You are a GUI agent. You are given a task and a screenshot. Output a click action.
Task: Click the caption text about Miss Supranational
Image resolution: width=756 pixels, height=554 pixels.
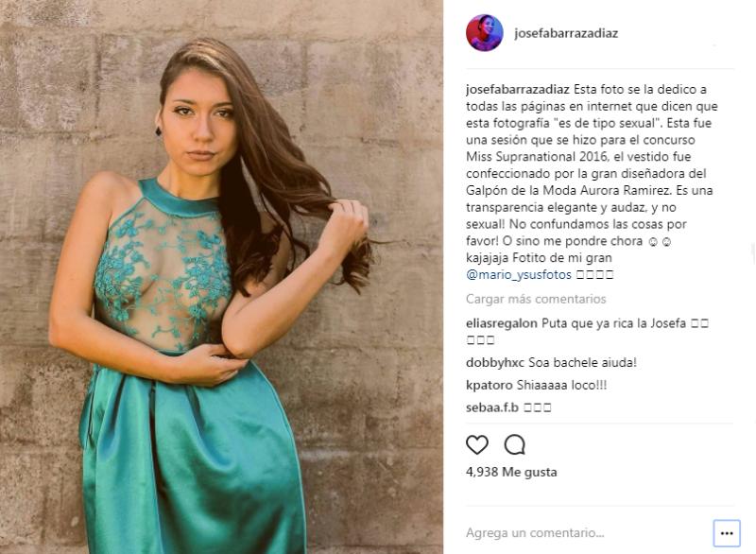pos(592,182)
